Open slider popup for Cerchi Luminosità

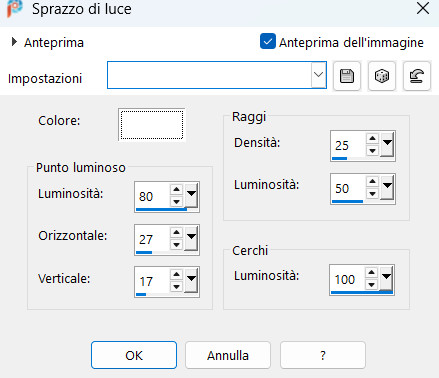[x=386, y=278]
